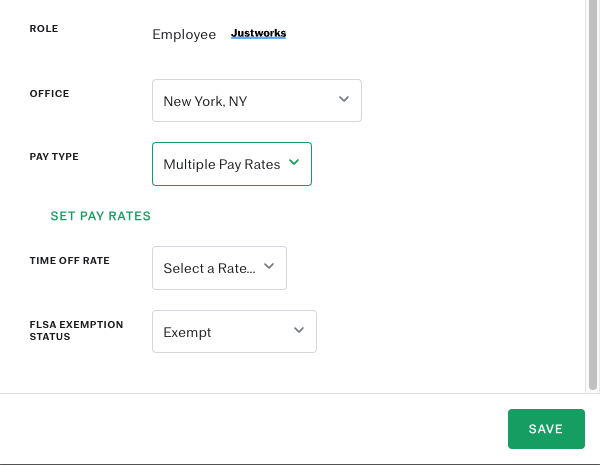600x465 pixels.
Task: Open the FLSA Exemption Status dropdown
Action: pyautogui.click(x=234, y=331)
